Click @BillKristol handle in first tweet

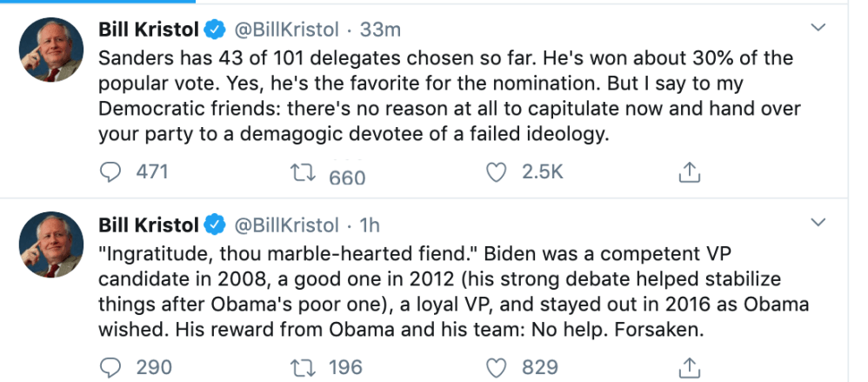tap(285, 30)
